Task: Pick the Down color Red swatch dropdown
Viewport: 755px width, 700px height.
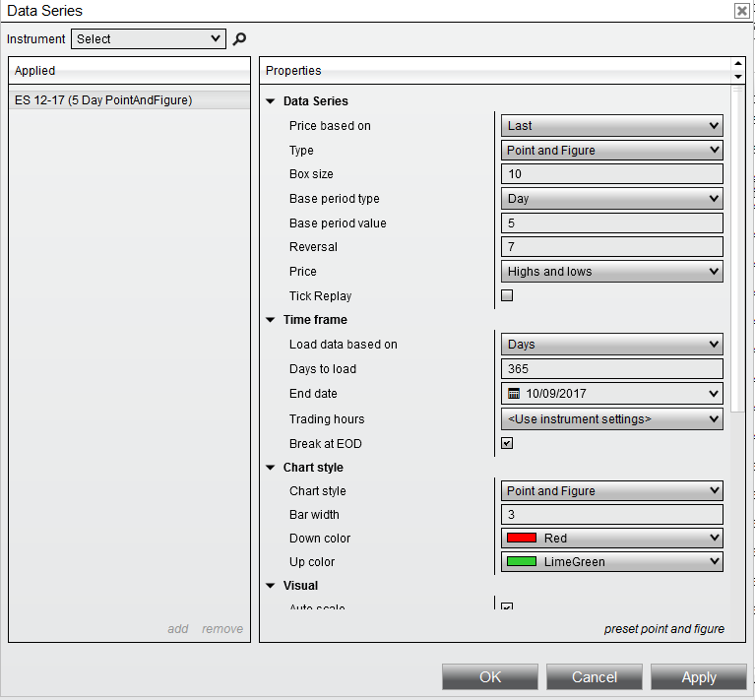Action: click(612, 538)
